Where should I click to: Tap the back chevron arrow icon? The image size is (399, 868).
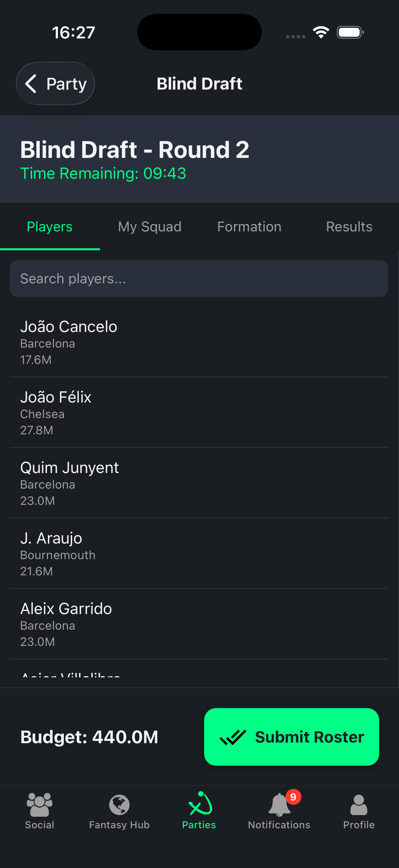31,83
